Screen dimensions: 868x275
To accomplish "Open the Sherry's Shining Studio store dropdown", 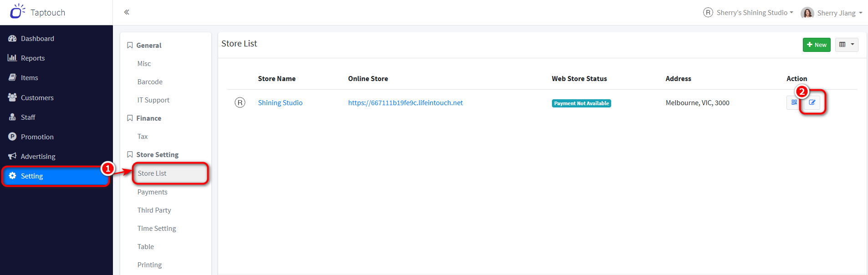I will [751, 13].
